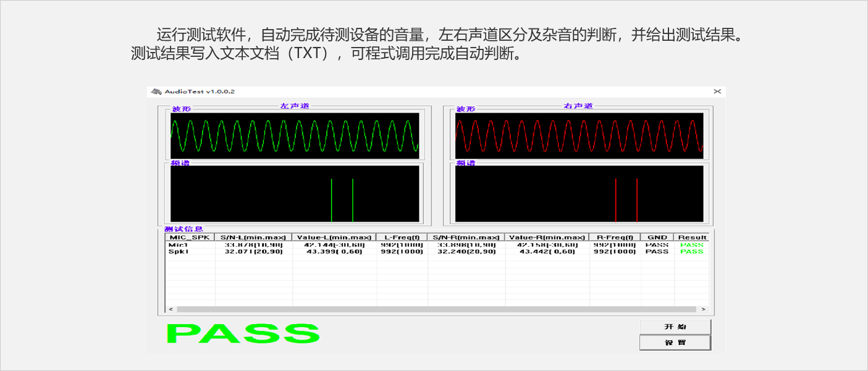This screenshot has width=868, height=371.
Task: Open settings with the 设置 button
Action: click(x=675, y=343)
